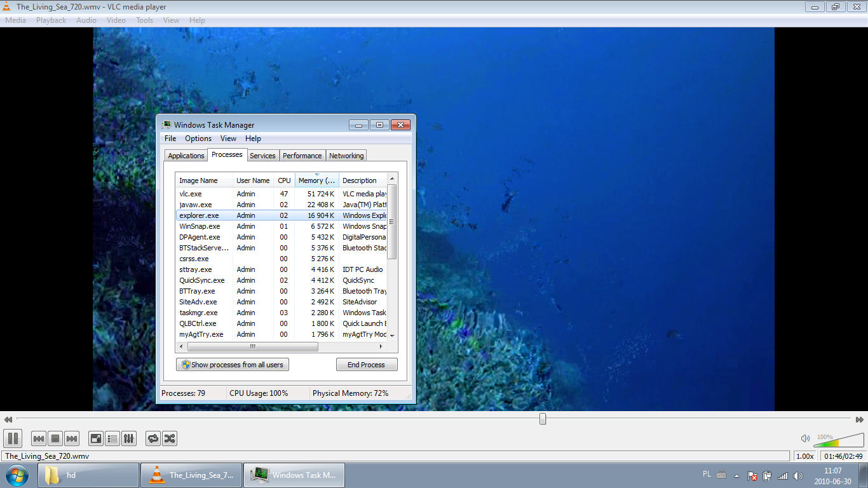Open Task Manager File menu
This screenshot has width=868, height=488.
point(170,139)
